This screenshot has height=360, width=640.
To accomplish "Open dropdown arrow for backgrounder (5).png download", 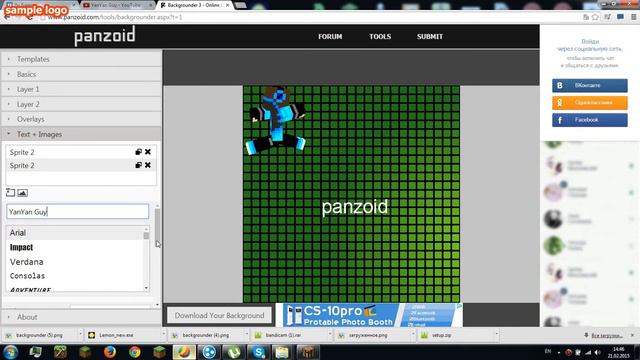I will [x=80, y=335].
